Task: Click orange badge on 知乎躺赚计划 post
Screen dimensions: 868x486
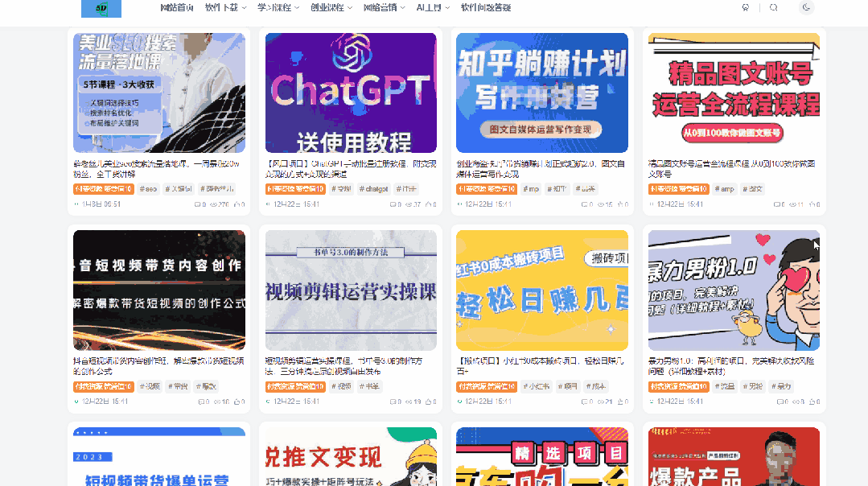Action: point(487,189)
